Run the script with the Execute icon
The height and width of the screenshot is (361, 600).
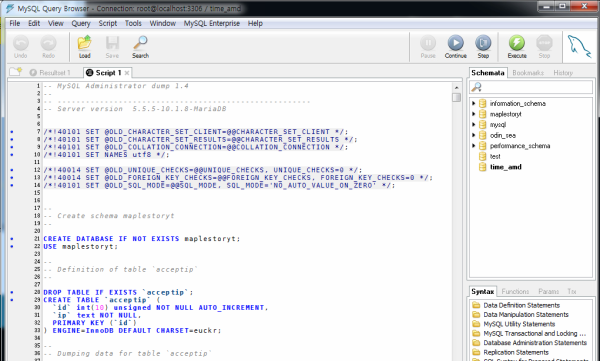pyautogui.click(x=517, y=43)
